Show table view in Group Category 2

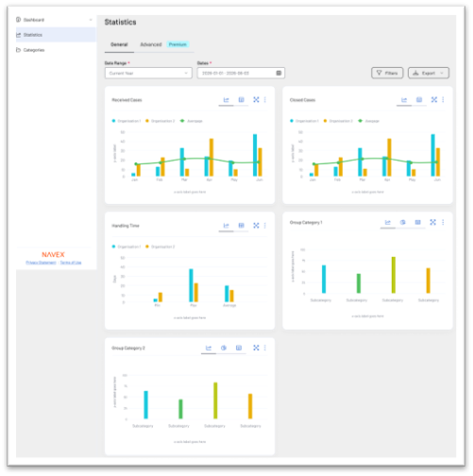pyautogui.click(x=239, y=348)
